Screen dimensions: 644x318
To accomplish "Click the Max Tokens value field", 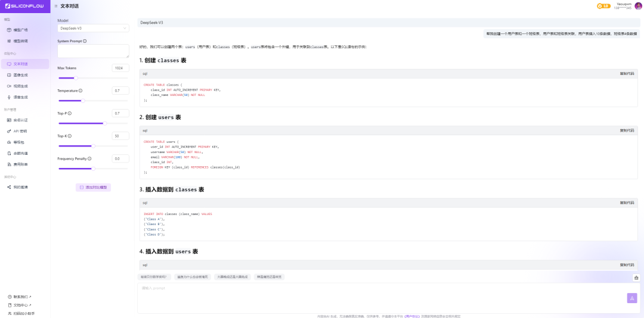I will coord(120,68).
